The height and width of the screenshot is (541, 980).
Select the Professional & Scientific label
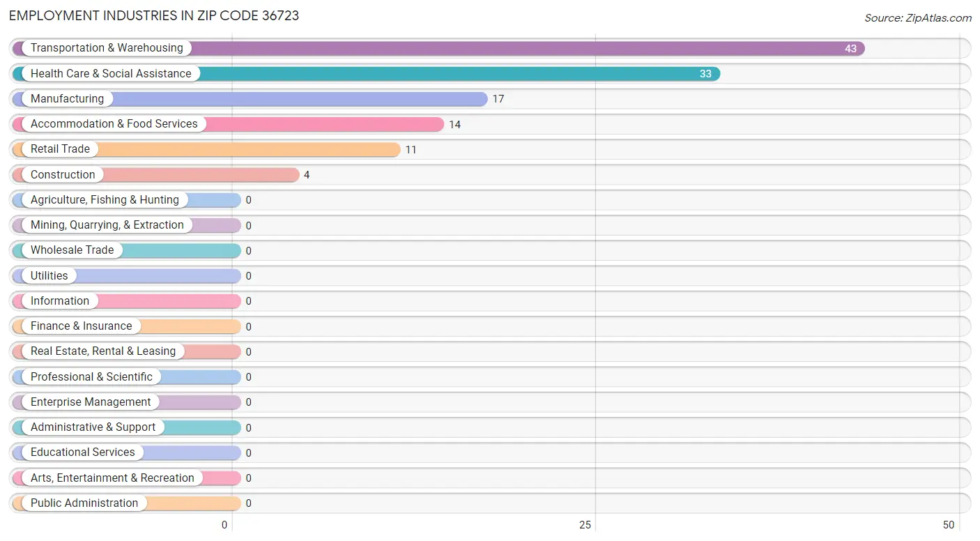coord(91,376)
